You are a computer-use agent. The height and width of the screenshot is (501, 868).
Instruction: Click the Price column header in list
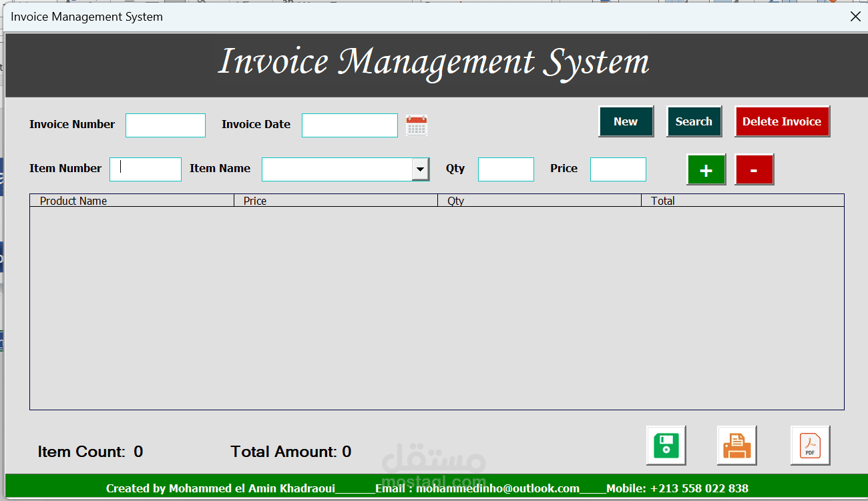(x=336, y=201)
